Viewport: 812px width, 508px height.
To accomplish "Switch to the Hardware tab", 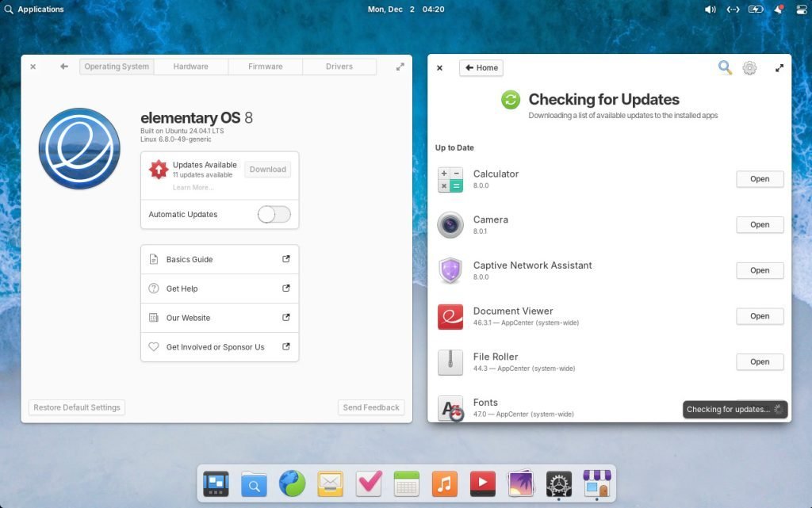I will [191, 67].
